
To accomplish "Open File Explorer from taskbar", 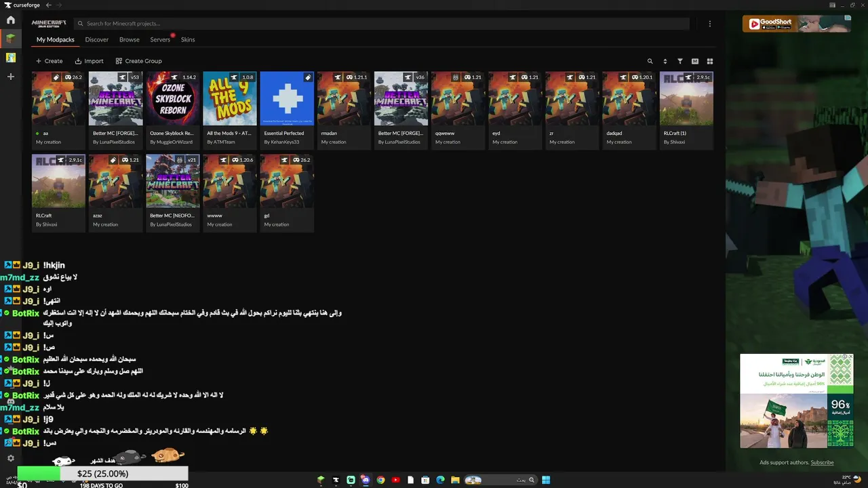I will (455, 480).
